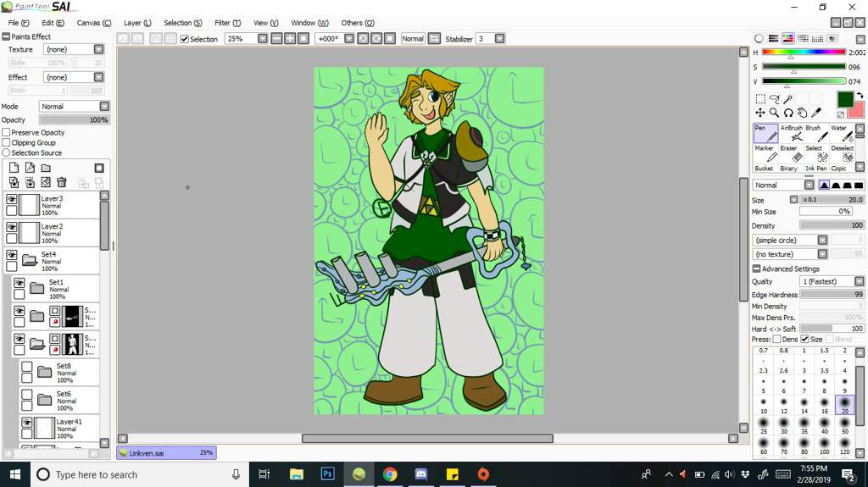Screen dimensions: 868x487
Task: Choose the Water brush tool
Action: point(842,133)
